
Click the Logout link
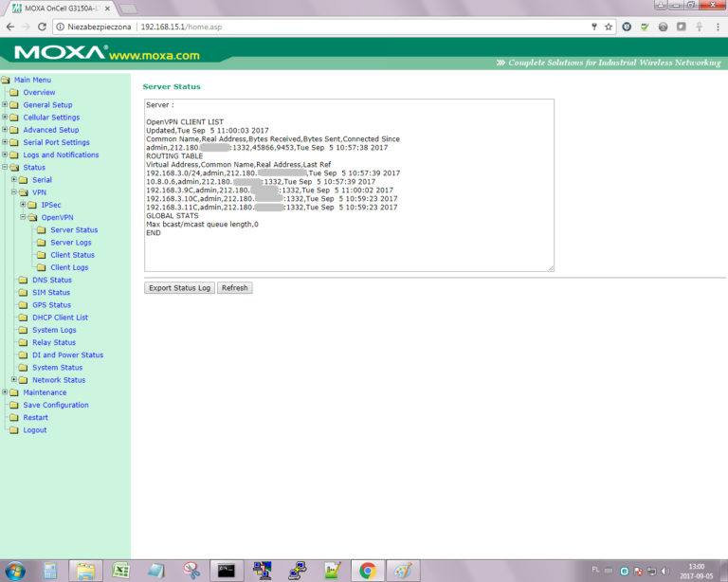point(35,430)
